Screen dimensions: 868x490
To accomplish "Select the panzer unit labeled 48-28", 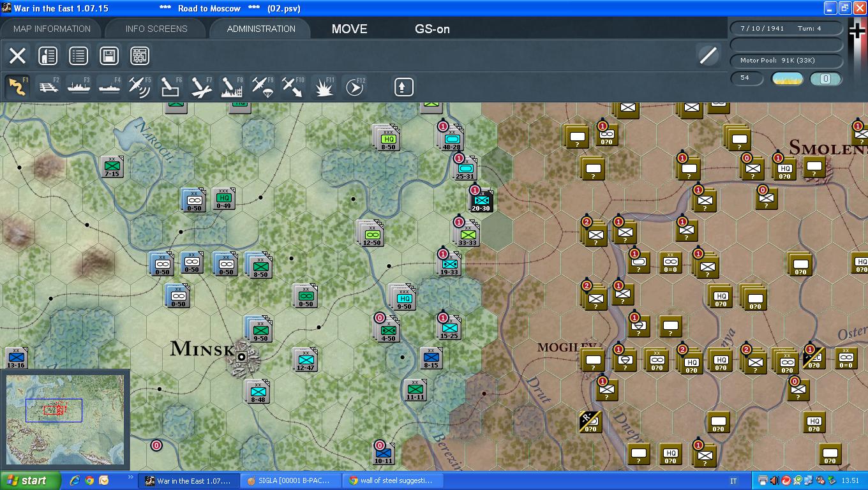I will tap(451, 138).
